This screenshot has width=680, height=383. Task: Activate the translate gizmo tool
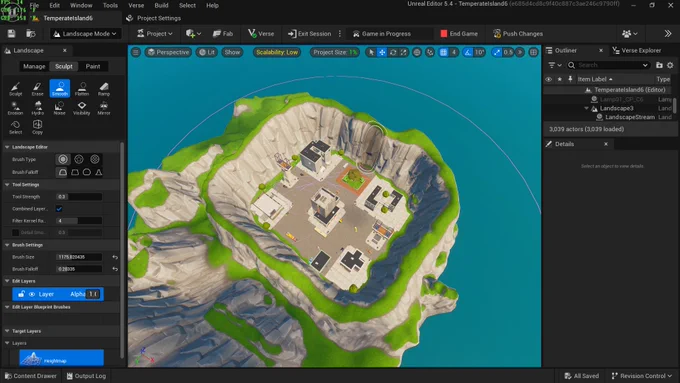(382, 52)
